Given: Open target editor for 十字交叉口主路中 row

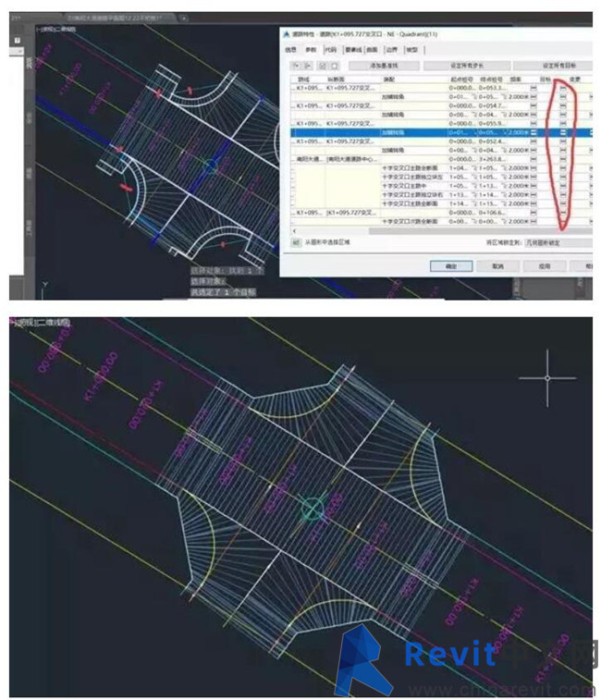Looking at the screenshot, I should point(562,186).
